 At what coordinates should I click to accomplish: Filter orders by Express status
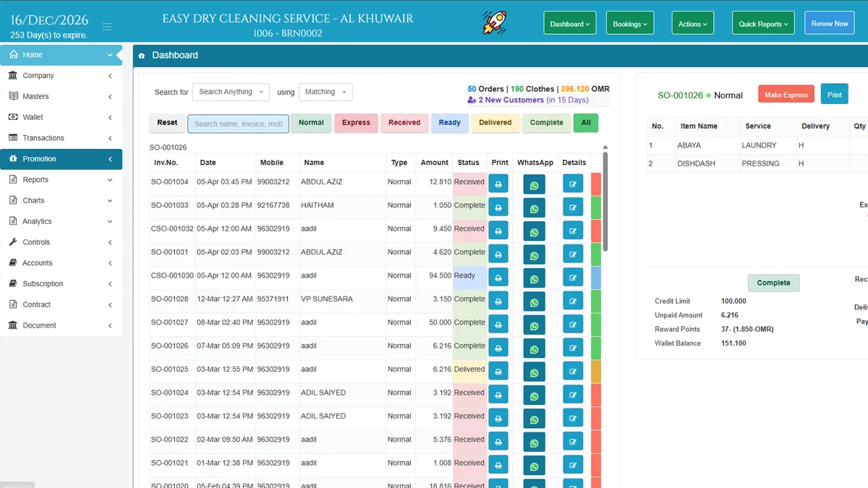click(x=356, y=123)
